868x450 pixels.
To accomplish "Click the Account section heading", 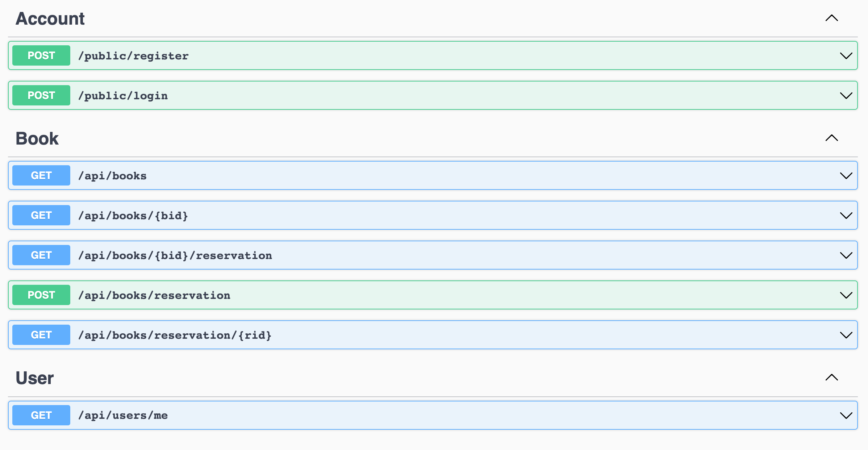I will click(50, 18).
